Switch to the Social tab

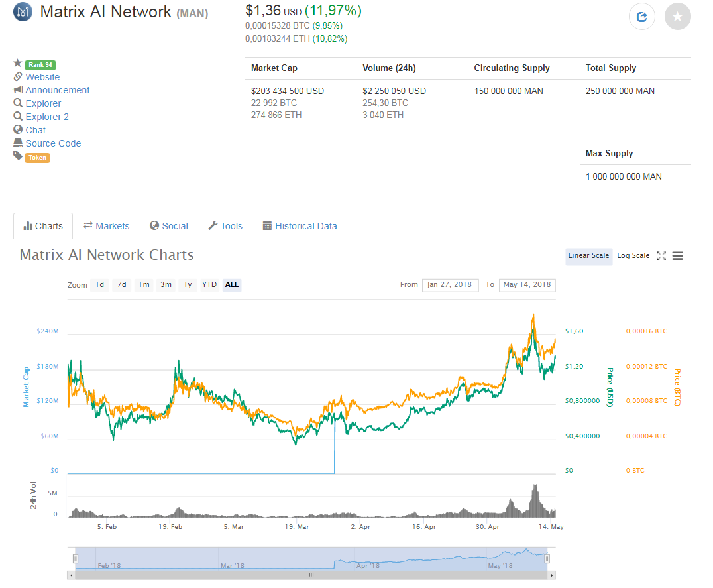(x=169, y=226)
